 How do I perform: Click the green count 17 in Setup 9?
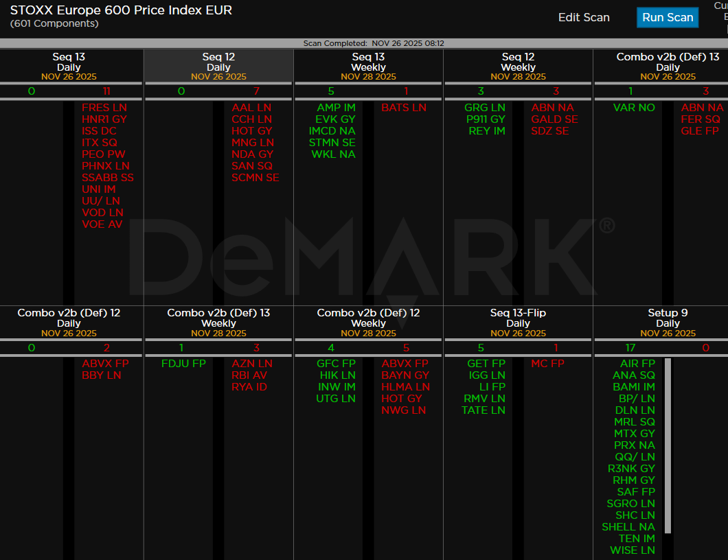[x=630, y=348]
